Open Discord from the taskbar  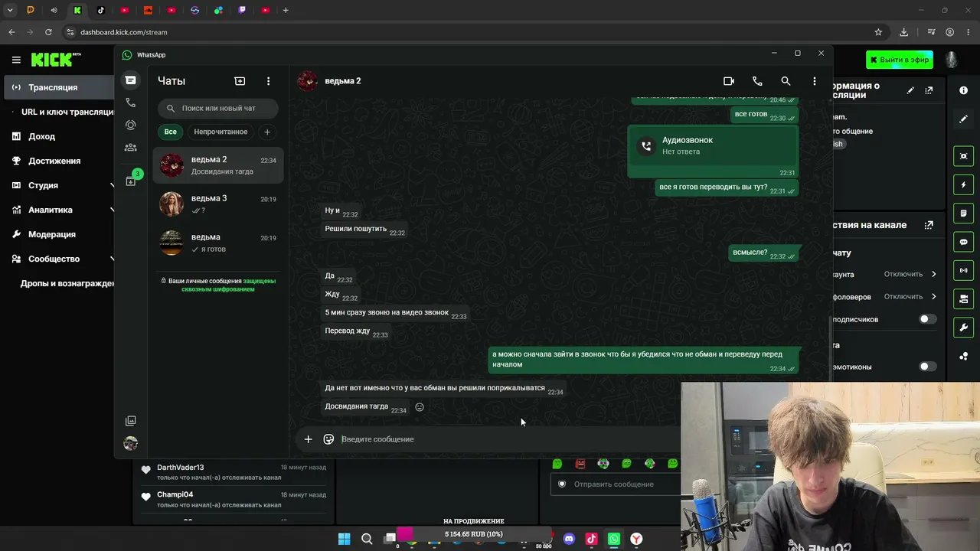pos(569,539)
